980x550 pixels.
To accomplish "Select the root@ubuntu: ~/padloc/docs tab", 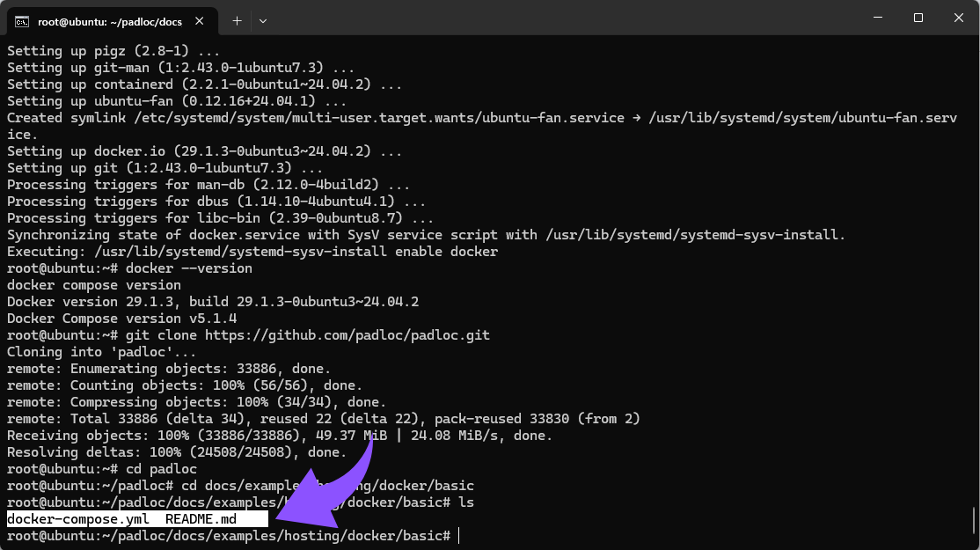I will click(x=111, y=21).
